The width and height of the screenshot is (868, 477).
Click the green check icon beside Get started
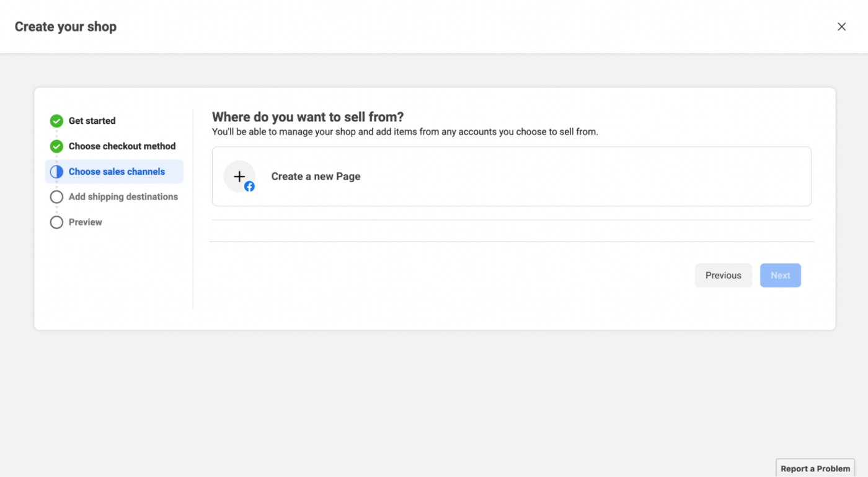[56, 121]
